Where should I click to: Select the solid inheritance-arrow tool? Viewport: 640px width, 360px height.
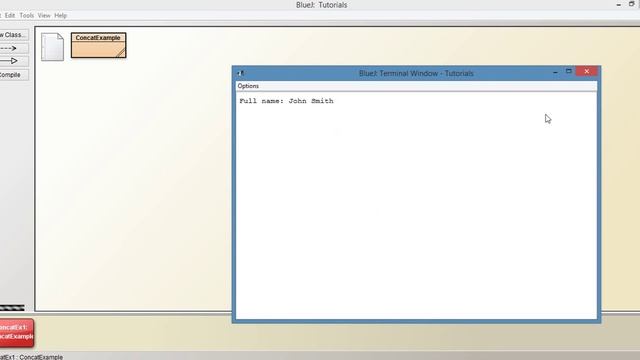[13, 61]
